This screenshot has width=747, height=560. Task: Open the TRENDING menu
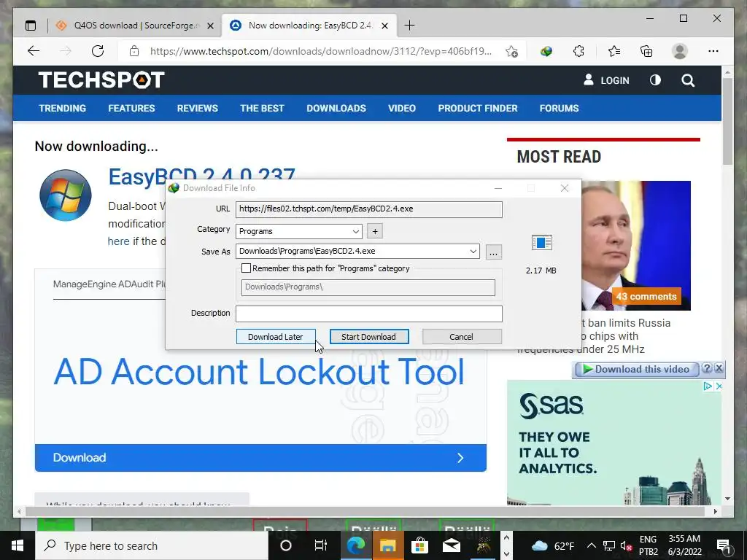point(63,108)
